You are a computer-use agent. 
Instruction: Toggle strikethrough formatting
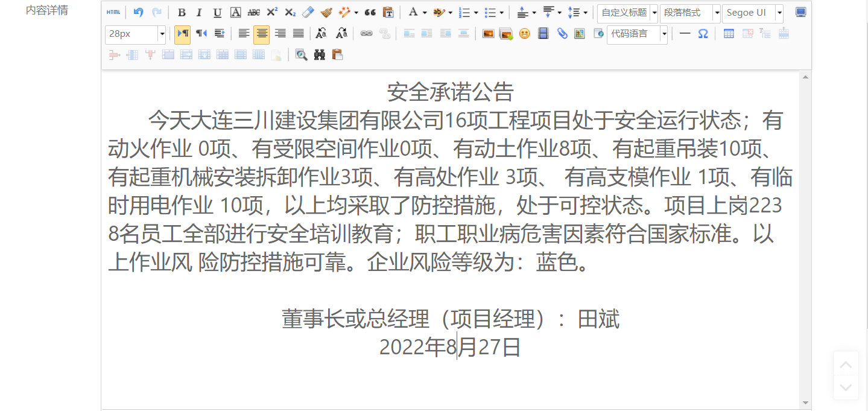[254, 13]
